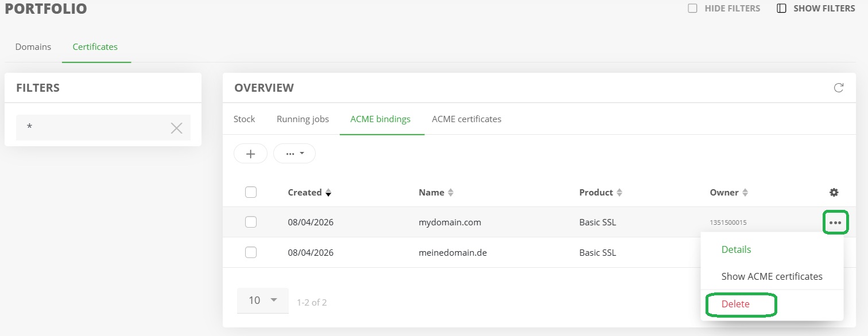
Task: Click Basic SSL in meinedomain.de row
Action: click(598, 252)
